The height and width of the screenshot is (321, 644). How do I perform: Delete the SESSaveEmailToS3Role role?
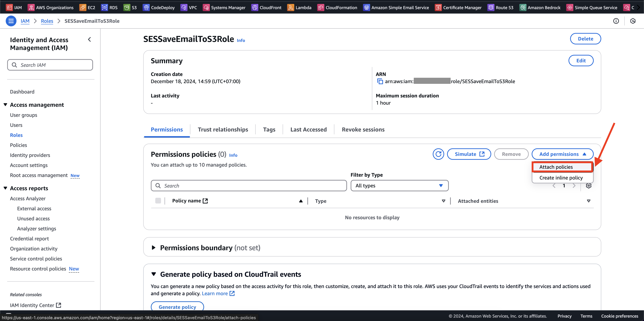(x=585, y=39)
